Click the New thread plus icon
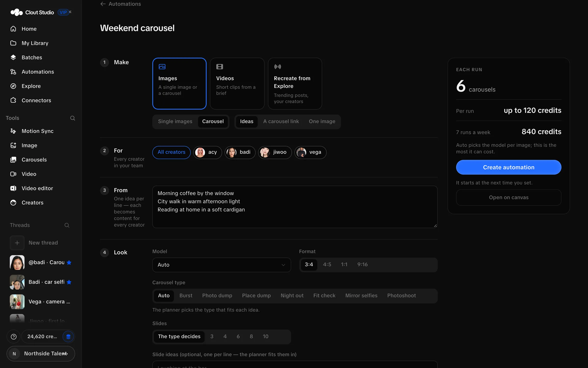 point(17,243)
